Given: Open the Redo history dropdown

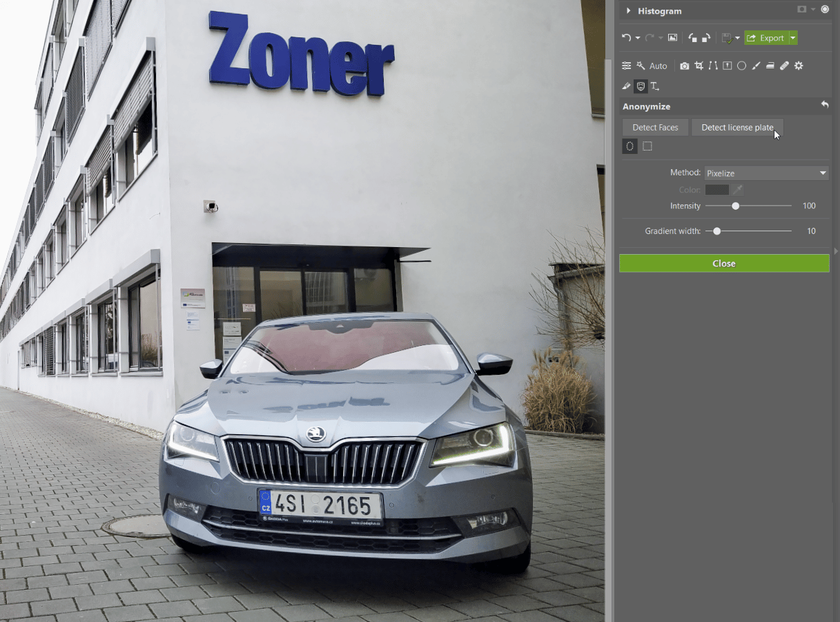Looking at the screenshot, I should (661, 38).
